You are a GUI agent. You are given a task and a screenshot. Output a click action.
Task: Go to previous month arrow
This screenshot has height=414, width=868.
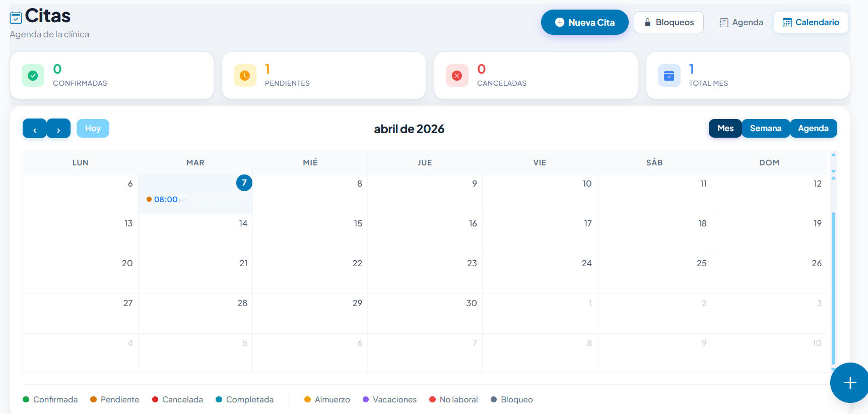pyautogui.click(x=35, y=129)
